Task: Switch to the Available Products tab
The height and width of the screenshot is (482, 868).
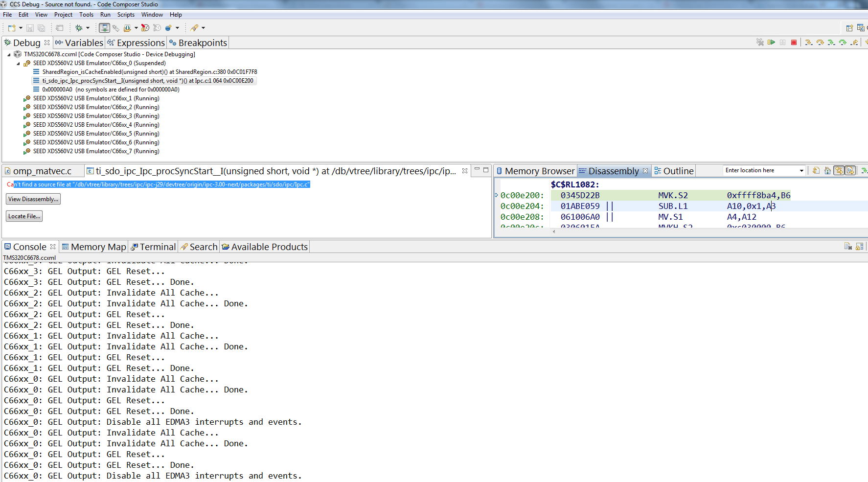Action: (265, 247)
